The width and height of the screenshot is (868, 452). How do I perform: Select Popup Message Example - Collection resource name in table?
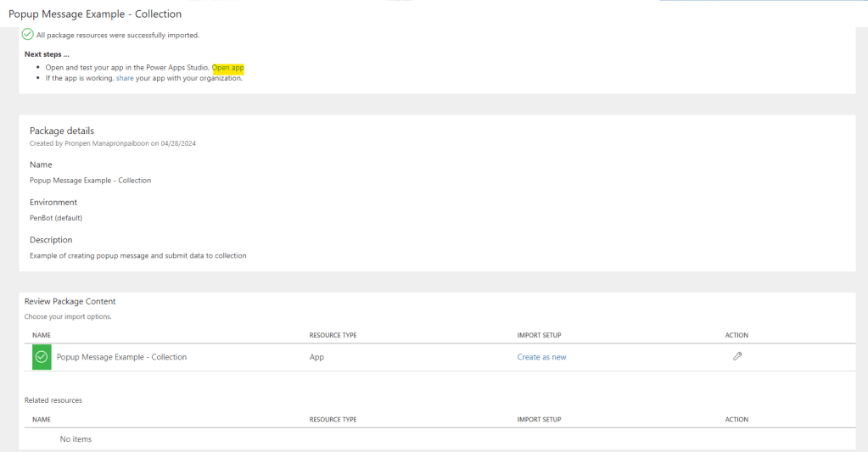click(121, 357)
